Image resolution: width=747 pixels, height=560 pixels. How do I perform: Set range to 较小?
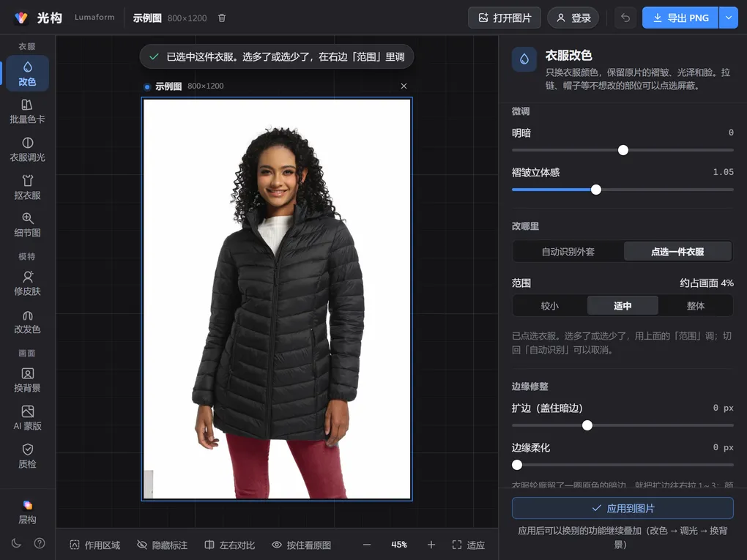pos(550,306)
